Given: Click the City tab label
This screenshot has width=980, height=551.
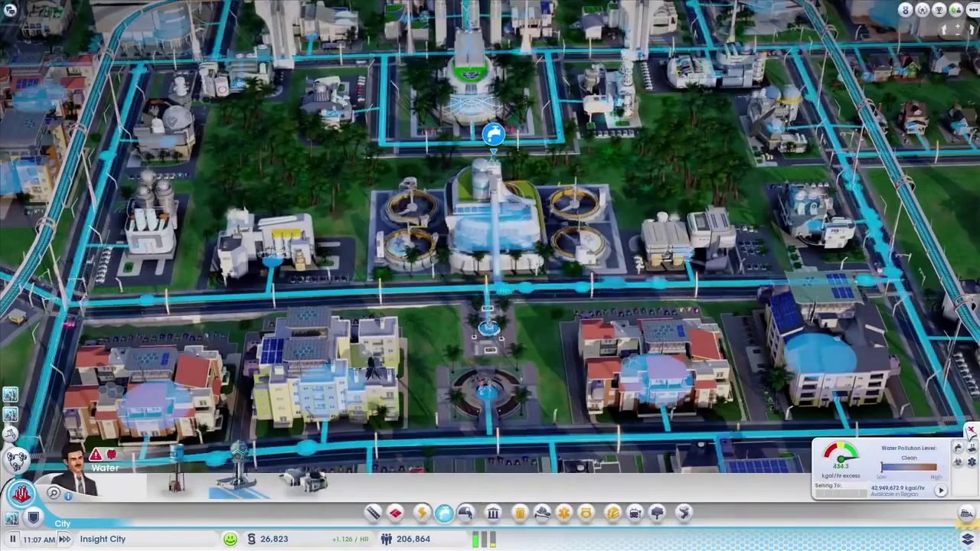Looking at the screenshot, I should pos(62,523).
